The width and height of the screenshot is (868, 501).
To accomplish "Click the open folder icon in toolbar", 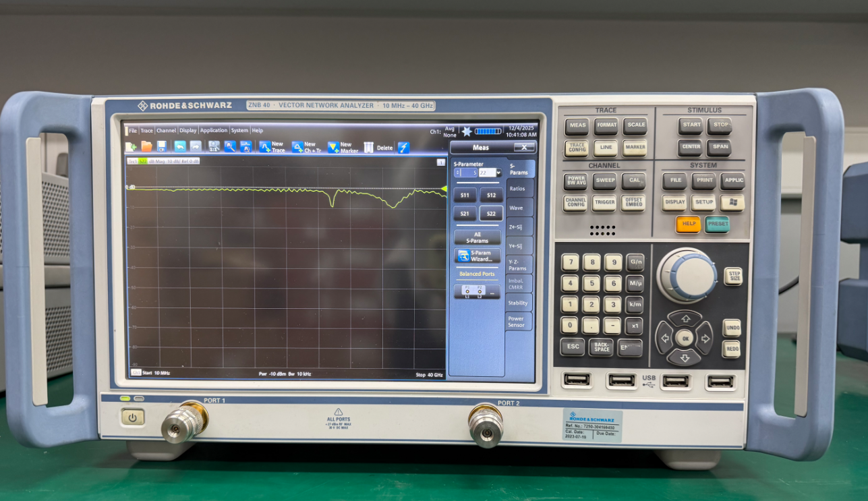I will (146, 146).
